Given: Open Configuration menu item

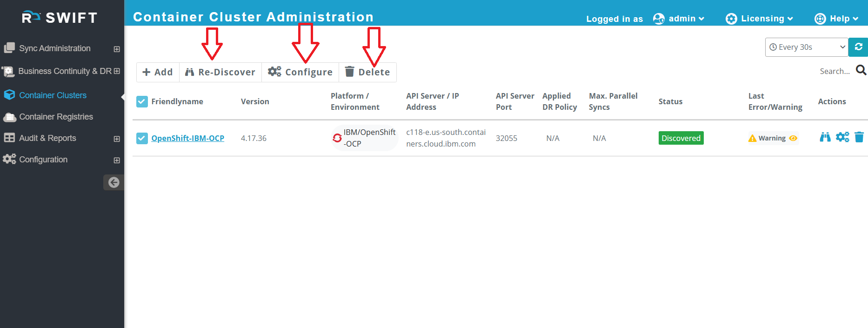Looking at the screenshot, I should [x=43, y=160].
